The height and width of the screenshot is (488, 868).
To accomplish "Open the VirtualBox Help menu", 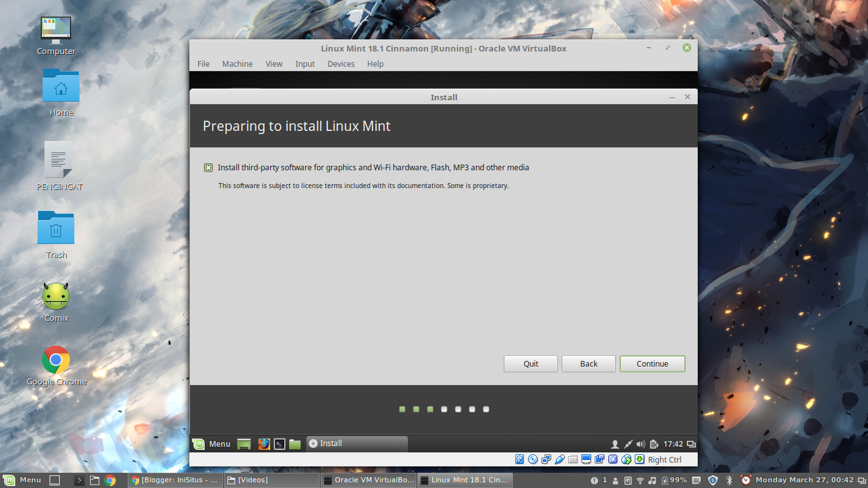I will coord(375,64).
